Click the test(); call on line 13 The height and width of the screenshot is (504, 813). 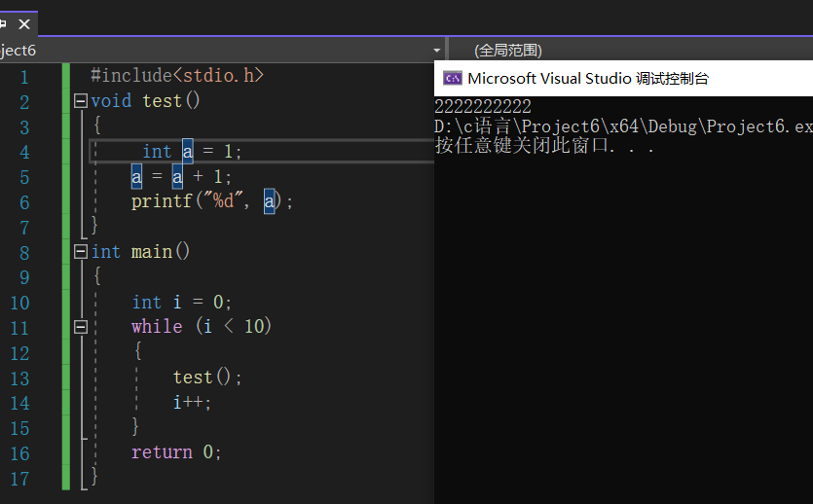point(206,378)
